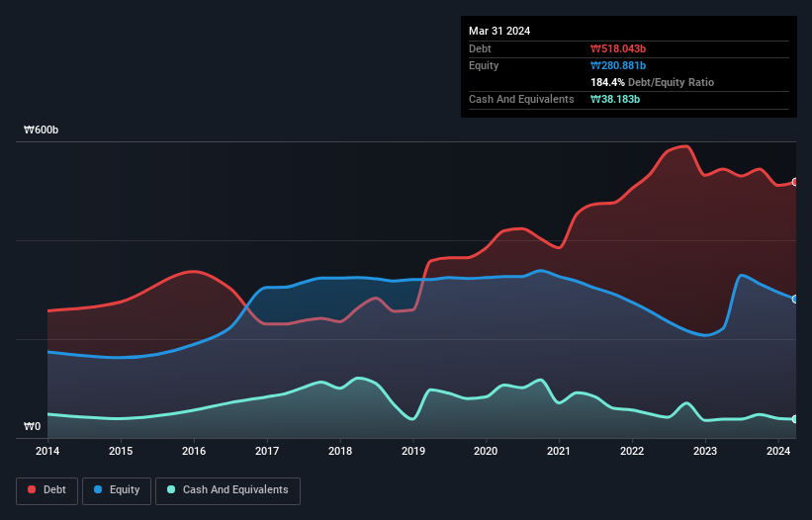Click the 2017 x-axis label

[x=267, y=451]
